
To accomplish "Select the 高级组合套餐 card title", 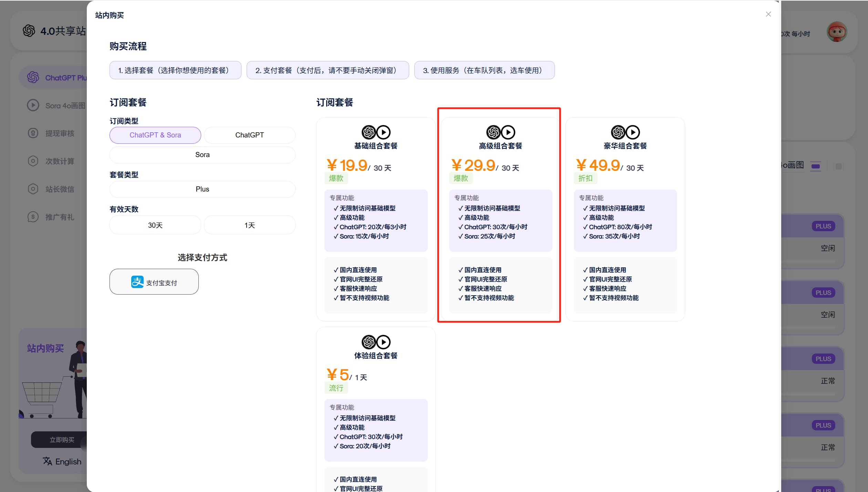I will 500,146.
